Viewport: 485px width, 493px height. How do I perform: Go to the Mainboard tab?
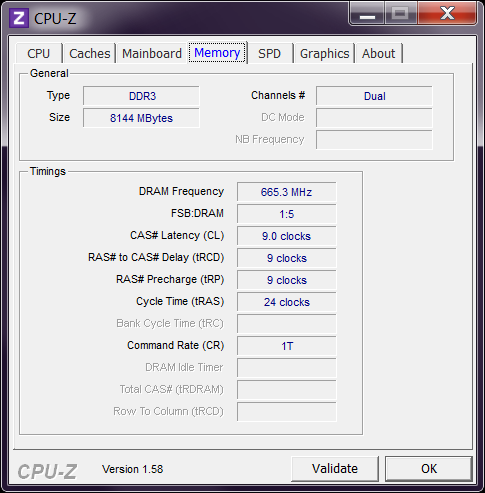tap(152, 54)
